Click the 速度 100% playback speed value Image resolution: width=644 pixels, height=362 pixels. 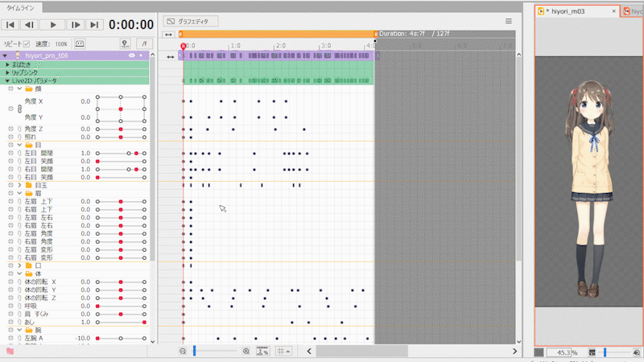click(x=61, y=43)
